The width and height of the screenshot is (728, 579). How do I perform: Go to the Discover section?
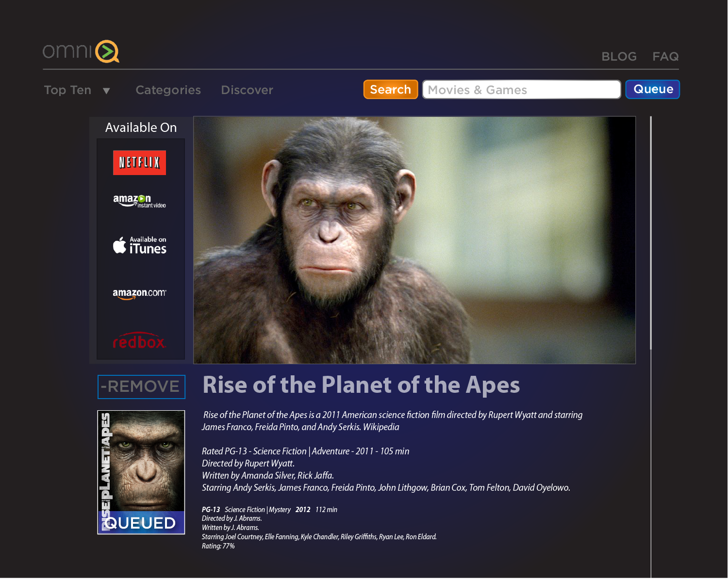[247, 90]
